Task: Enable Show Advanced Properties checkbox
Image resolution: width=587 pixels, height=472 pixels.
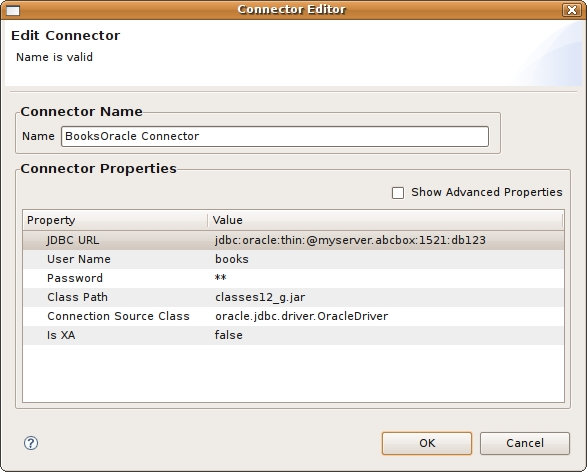Action: (398, 193)
